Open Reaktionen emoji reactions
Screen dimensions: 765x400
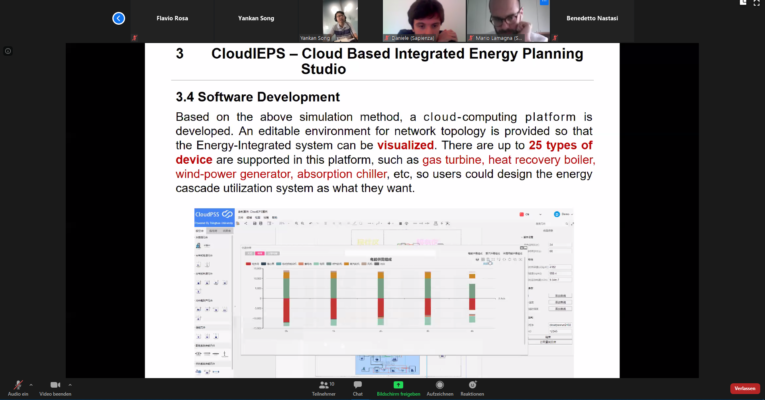point(473,386)
